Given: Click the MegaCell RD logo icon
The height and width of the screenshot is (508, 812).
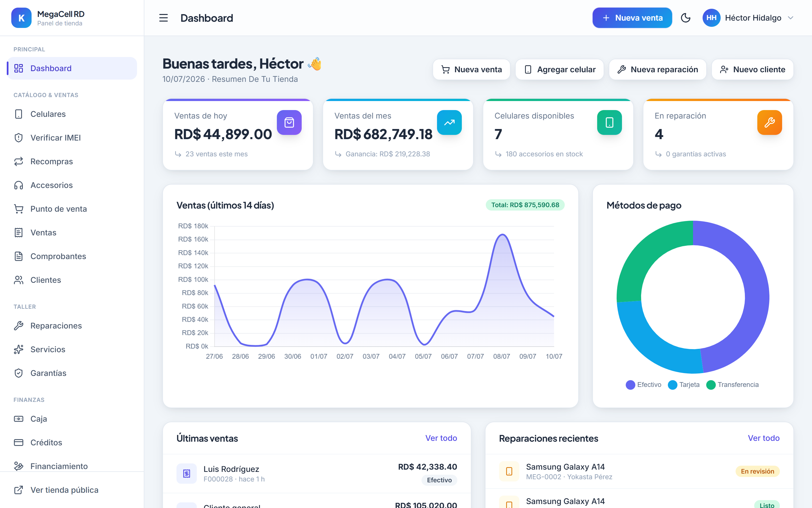Looking at the screenshot, I should click(x=21, y=18).
